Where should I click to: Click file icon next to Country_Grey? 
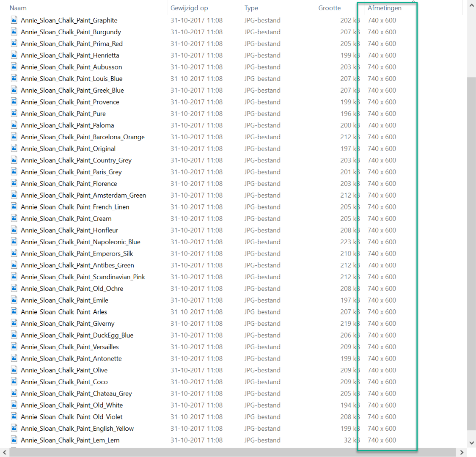14,160
